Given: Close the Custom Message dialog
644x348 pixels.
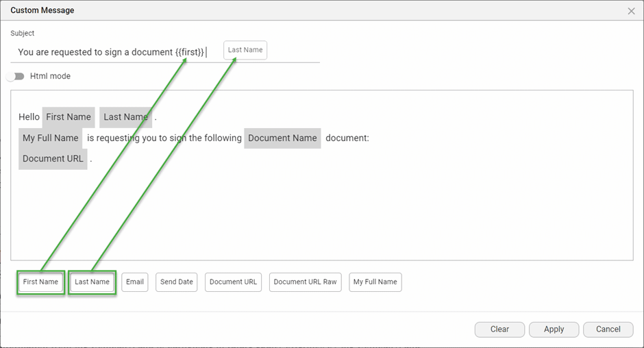Looking at the screenshot, I should (x=631, y=11).
